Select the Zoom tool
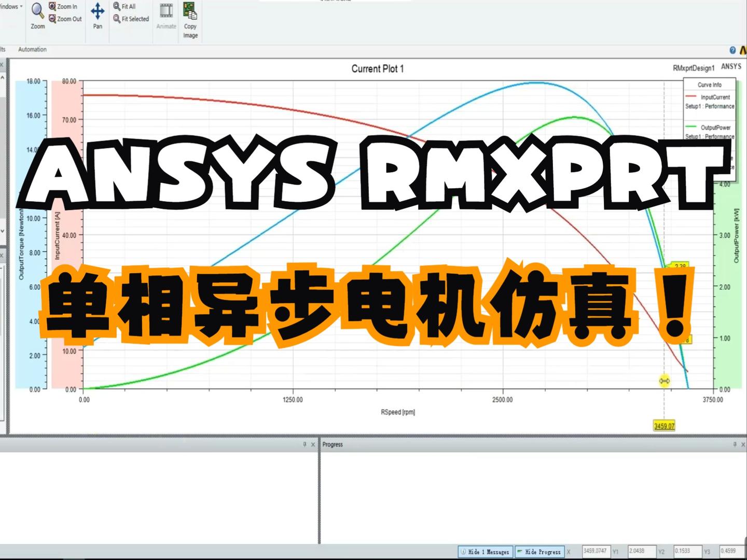The height and width of the screenshot is (560, 747). pyautogui.click(x=37, y=15)
